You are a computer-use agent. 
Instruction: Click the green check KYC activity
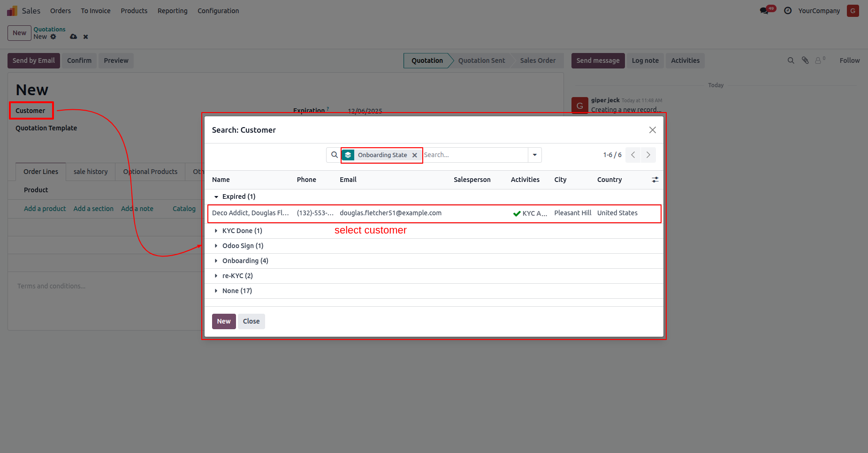click(x=517, y=213)
